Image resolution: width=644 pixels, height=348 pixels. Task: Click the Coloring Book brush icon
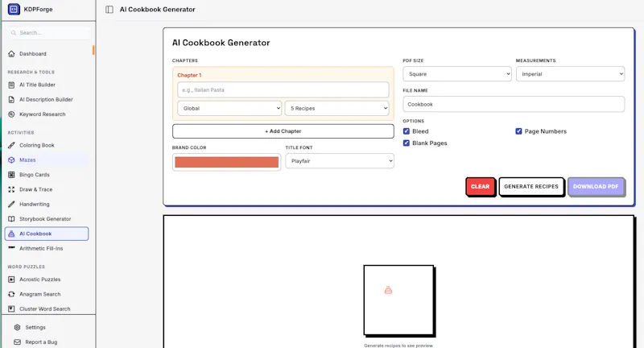[11, 145]
